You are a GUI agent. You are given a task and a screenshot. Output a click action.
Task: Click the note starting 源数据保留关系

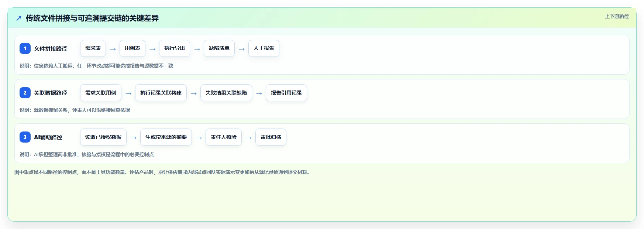click(75, 110)
